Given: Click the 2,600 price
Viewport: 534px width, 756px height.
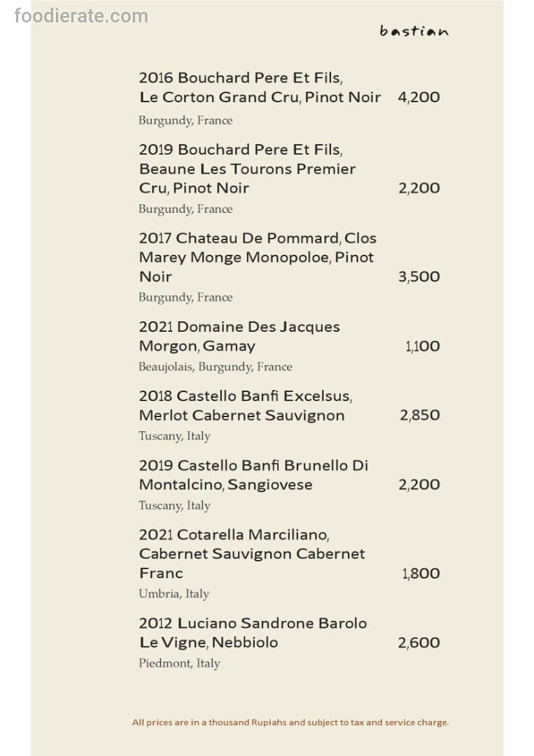Looking at the screenshot, I should point(419,643).
